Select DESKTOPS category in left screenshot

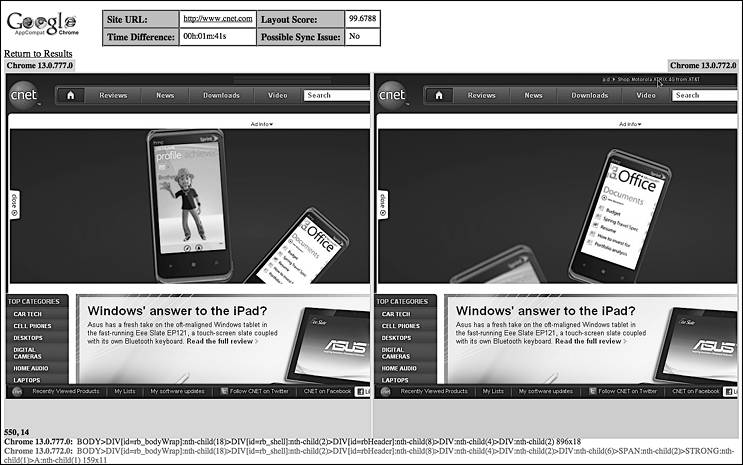click(28, 337)
